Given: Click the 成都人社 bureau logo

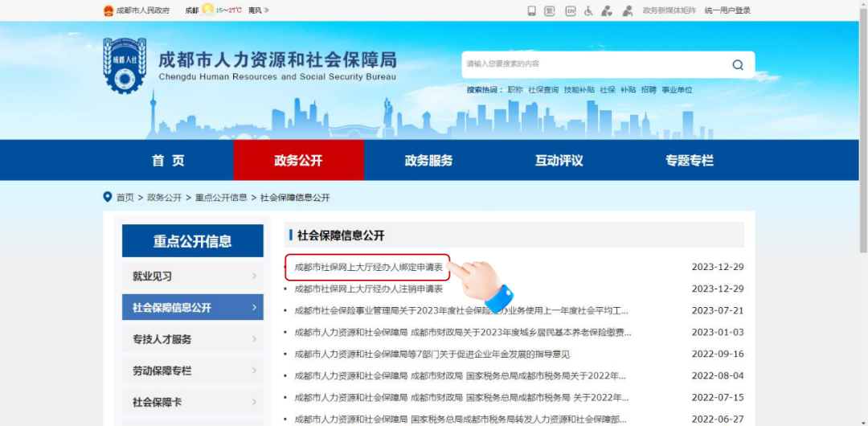Looking at the screenshot, I should 125,65.
